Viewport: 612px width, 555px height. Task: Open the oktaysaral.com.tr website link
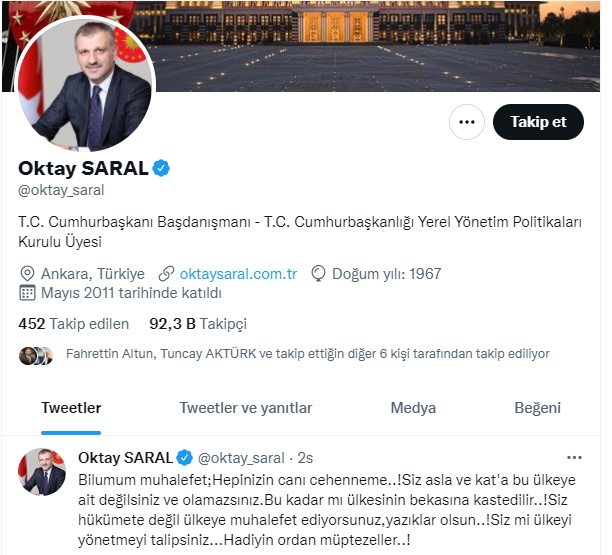coord(238,274)
